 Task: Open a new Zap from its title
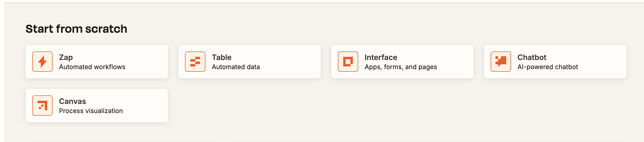pyautogui.click(x=66, y=57)
